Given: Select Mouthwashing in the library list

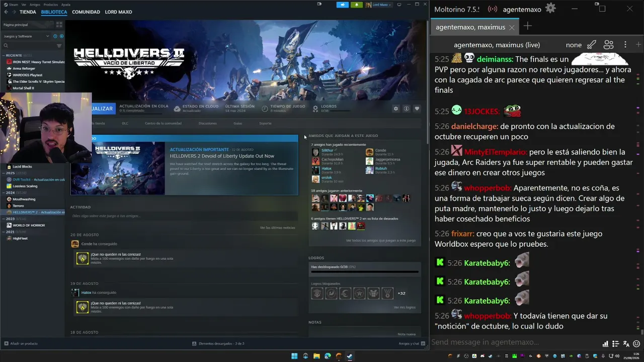Looking at the screenshot, I should click(x=24, y=199).
